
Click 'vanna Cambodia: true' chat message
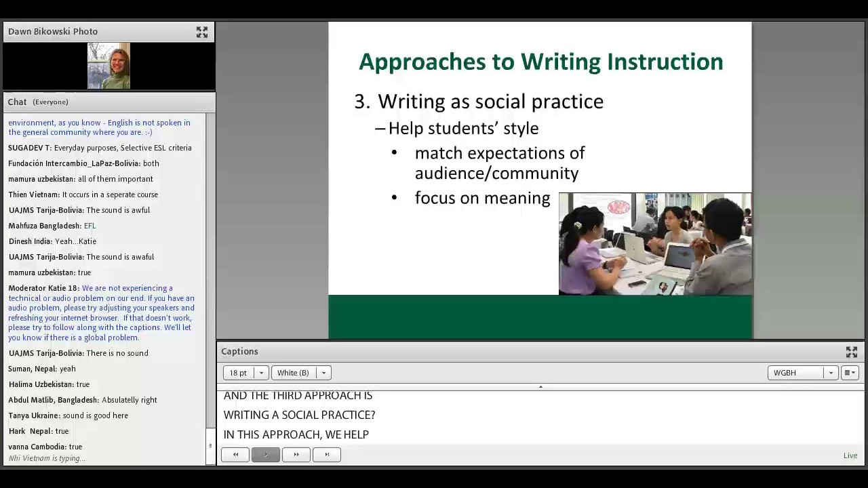coord(45,447)
